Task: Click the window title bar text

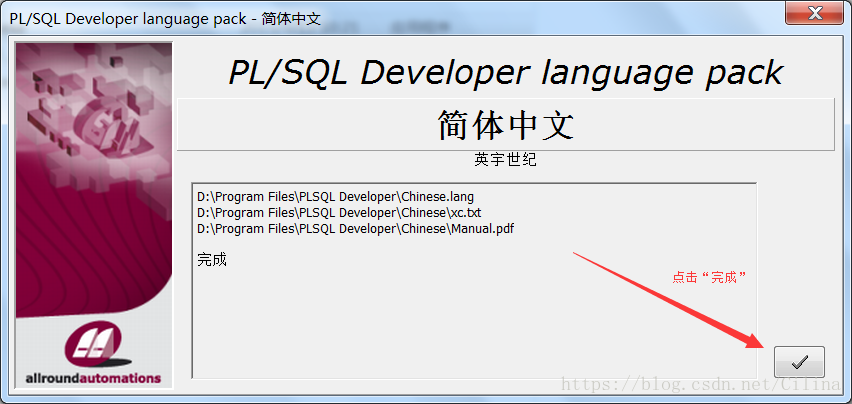Action: click(x=165, y=18)
